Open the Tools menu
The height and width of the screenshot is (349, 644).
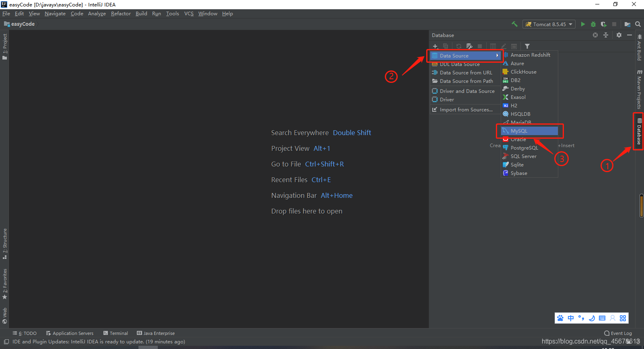tap(172, 14)
